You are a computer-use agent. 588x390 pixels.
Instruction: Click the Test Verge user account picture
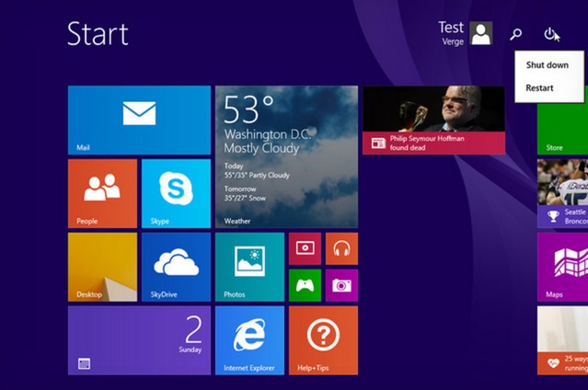click(x=481, y=33)
